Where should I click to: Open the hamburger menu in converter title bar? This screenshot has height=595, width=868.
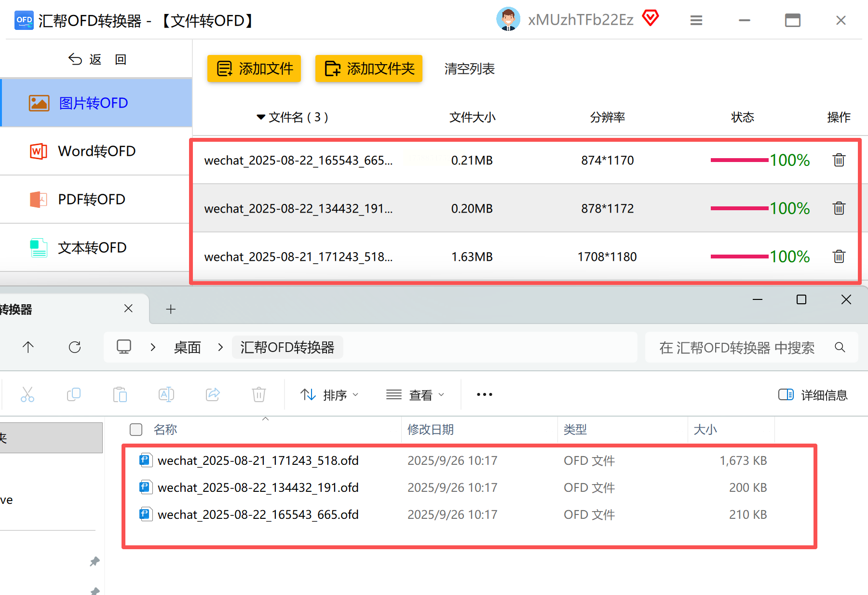[x=696, y=20]
